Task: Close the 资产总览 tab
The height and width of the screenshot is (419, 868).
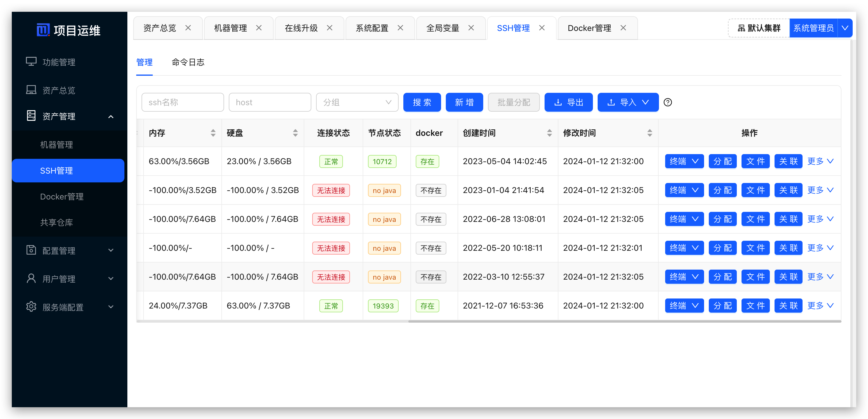Action: click(x=188, y=28)
